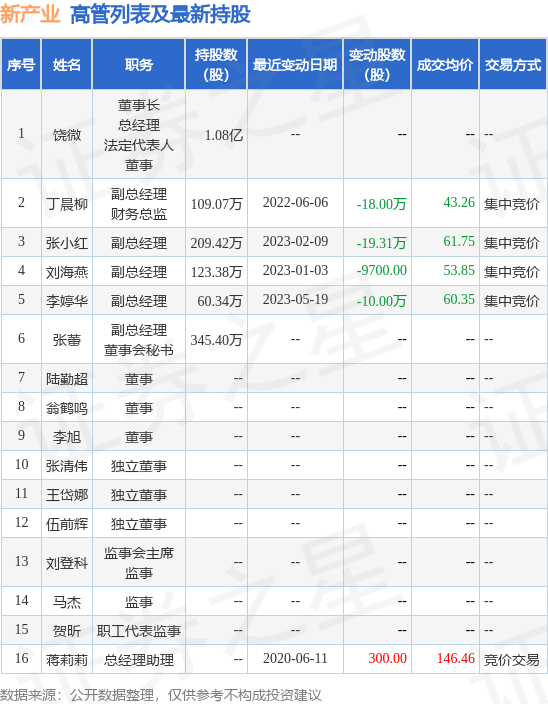Image resolution: width=548 pixels, height=704 pixels.
Task: Click the position 监事会主席
Action: pyautogui.click(x=139, y=553)
